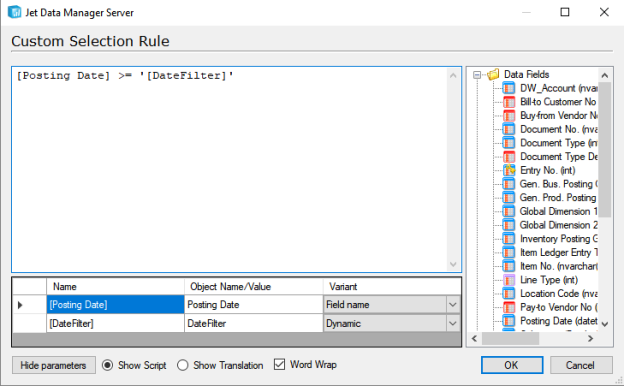This screenshot has width=624, height=386.
Task: Click the Variant column header
Action: [392, 287]
